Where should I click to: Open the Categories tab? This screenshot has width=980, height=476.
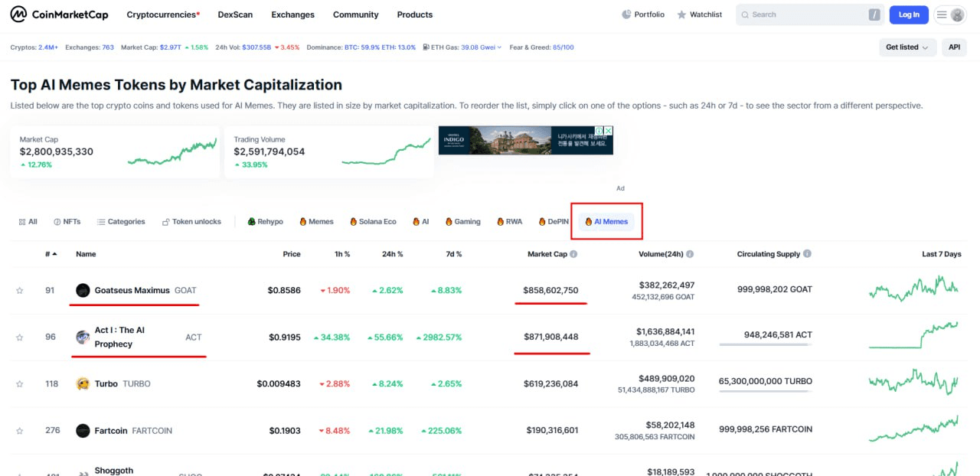[x=121, y=222]
